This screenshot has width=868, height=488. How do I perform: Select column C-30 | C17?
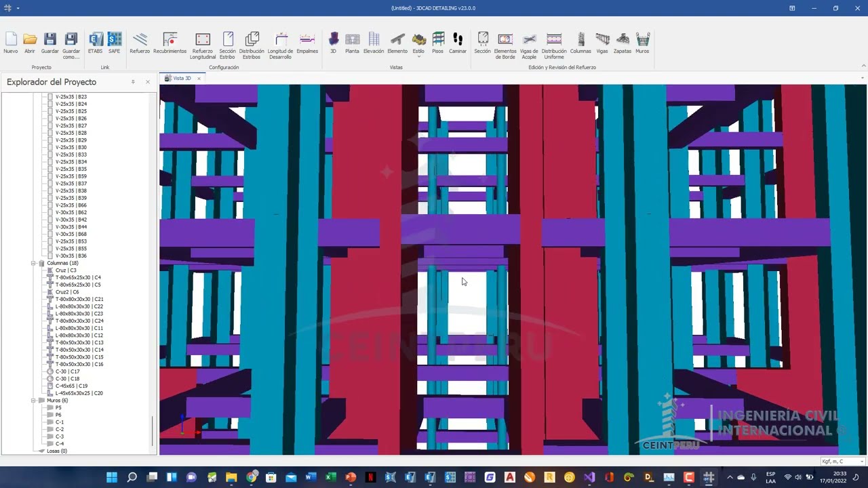tap(67, 371)
